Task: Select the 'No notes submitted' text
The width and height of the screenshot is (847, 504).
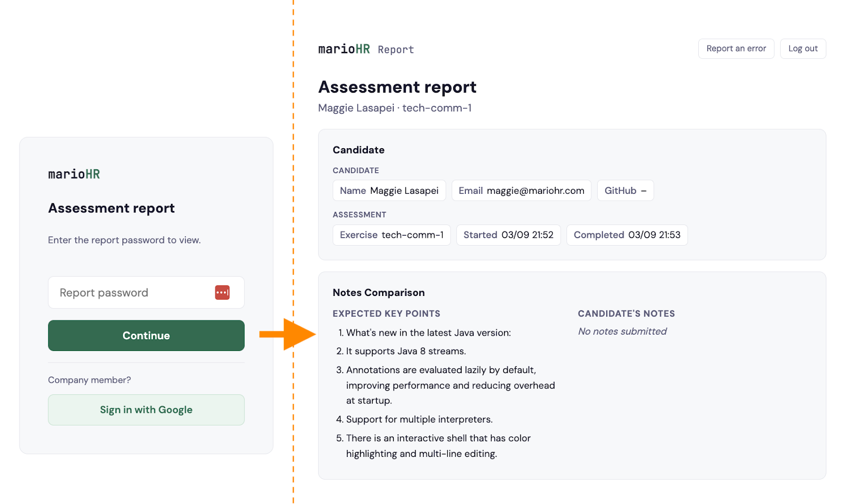Action: pos(622,331)
